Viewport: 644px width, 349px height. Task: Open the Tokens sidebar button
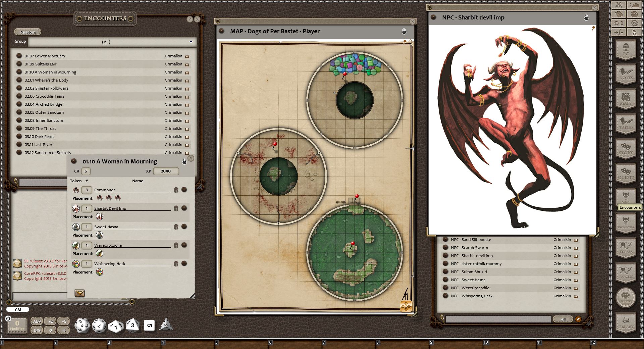(626, 297)
